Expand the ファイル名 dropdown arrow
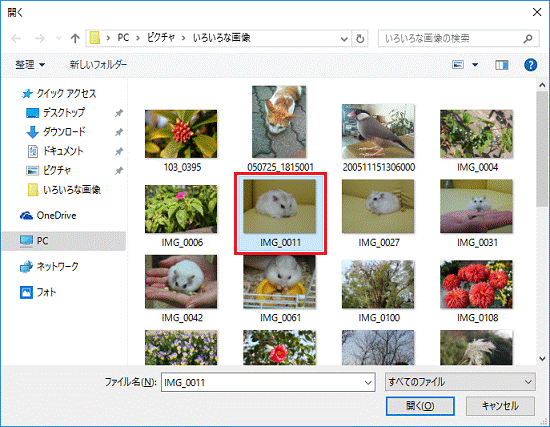Viewport: 550px width, 427px height. tap(368, 382)
